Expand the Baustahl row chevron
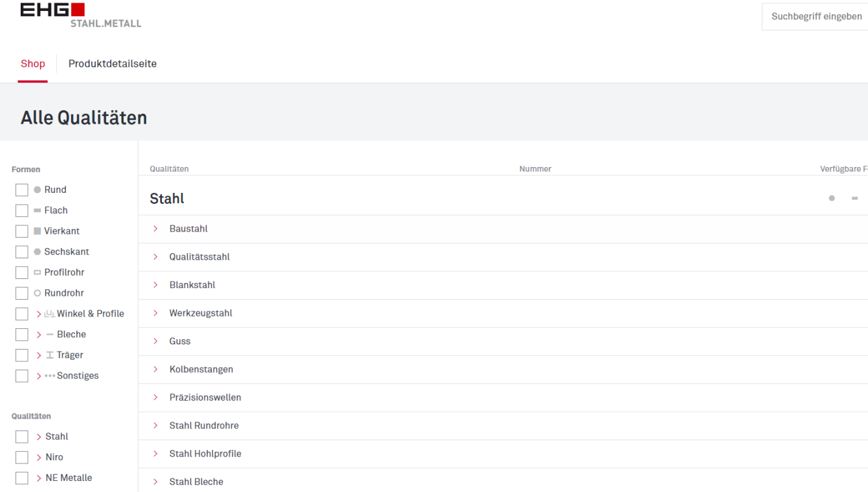This screenshot has height=492, width=868. 155,229
